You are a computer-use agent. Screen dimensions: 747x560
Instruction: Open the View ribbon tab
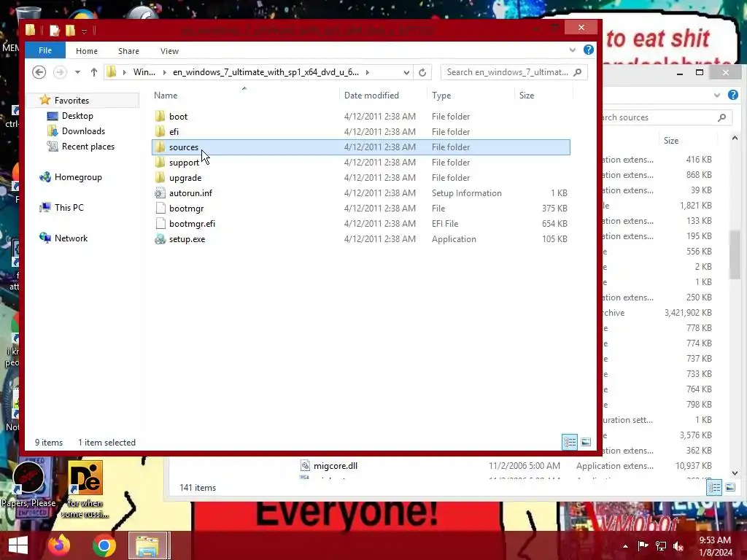point(169,51)
